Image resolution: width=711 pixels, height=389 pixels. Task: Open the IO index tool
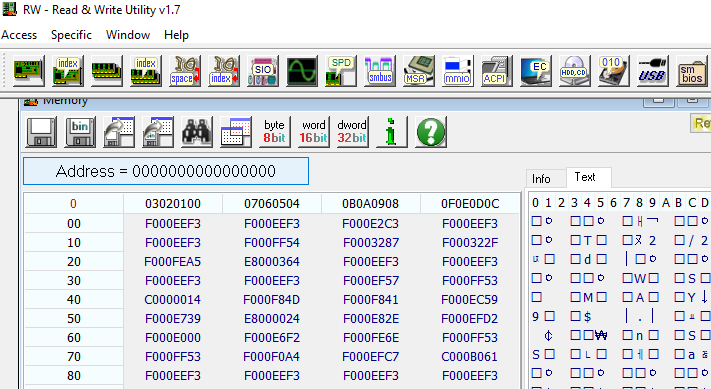point(224,71)
